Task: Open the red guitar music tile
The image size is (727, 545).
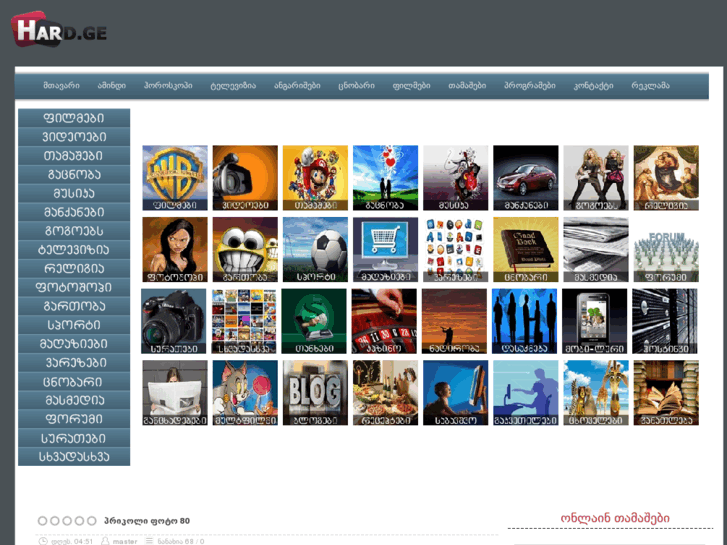Action: tap(455, 178)
